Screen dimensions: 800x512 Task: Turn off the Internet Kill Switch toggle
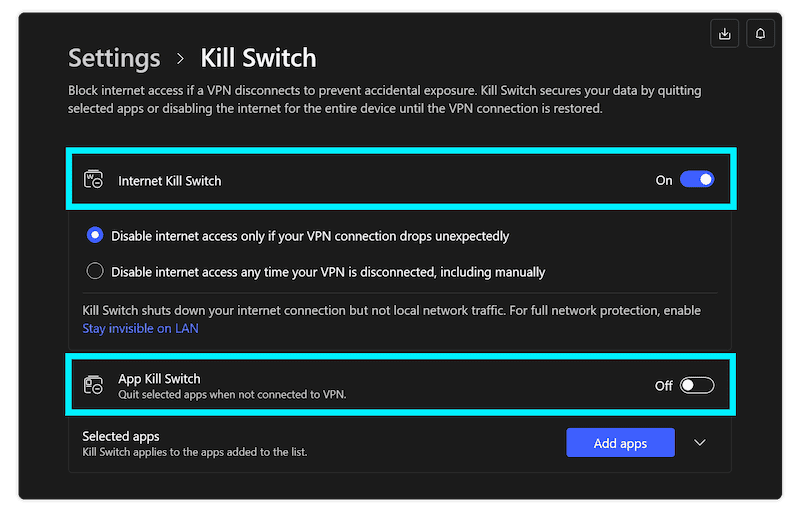[x=697, y=180]
